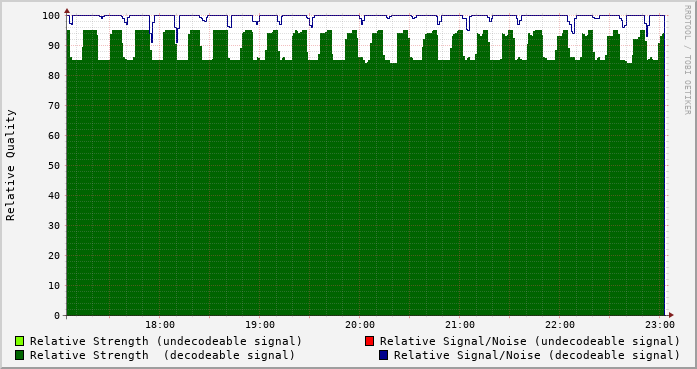This screenshot has width=697, height=369.
Task: Click the 50 value on the Y axis
Action: [54, 165]
